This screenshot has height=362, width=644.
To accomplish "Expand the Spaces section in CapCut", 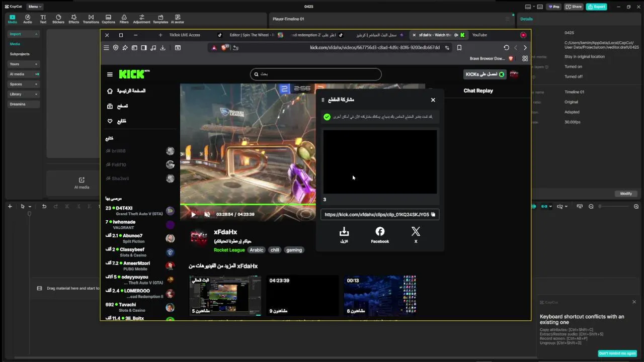I will 24,84.
